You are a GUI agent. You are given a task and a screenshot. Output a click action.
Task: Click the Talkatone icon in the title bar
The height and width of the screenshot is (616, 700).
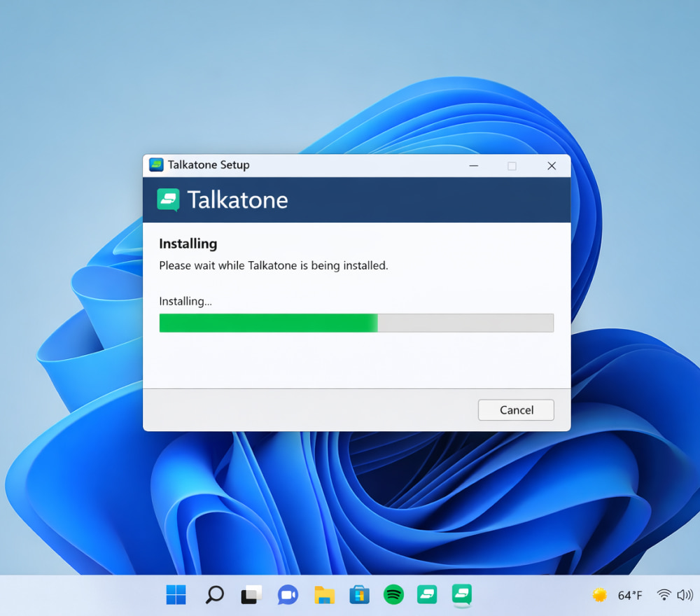(x=155, y=165)
